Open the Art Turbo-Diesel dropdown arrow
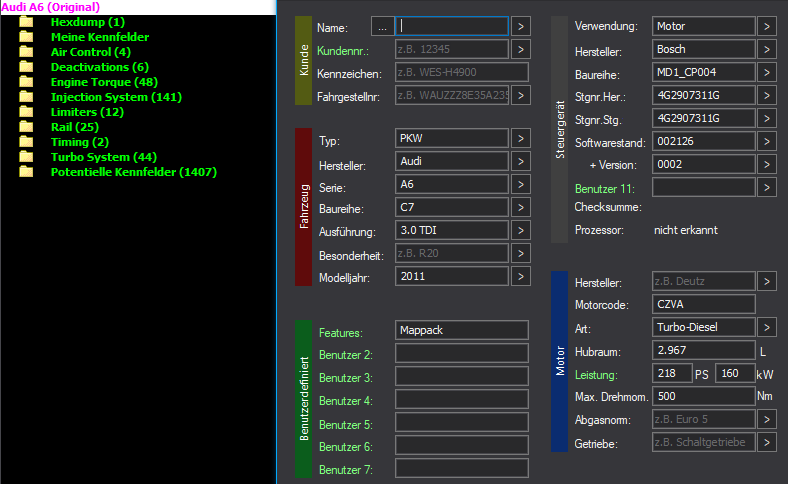The width and height of the screenshot is (788, 484). pos(767,327)
